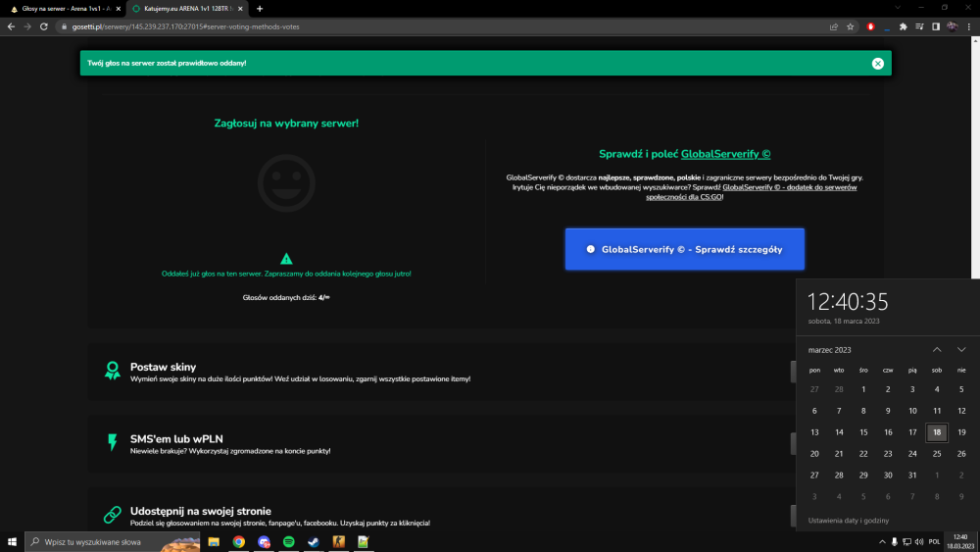Open a new browser tab
The width and height of the screenshot is (980, 552).
[260, 9]
